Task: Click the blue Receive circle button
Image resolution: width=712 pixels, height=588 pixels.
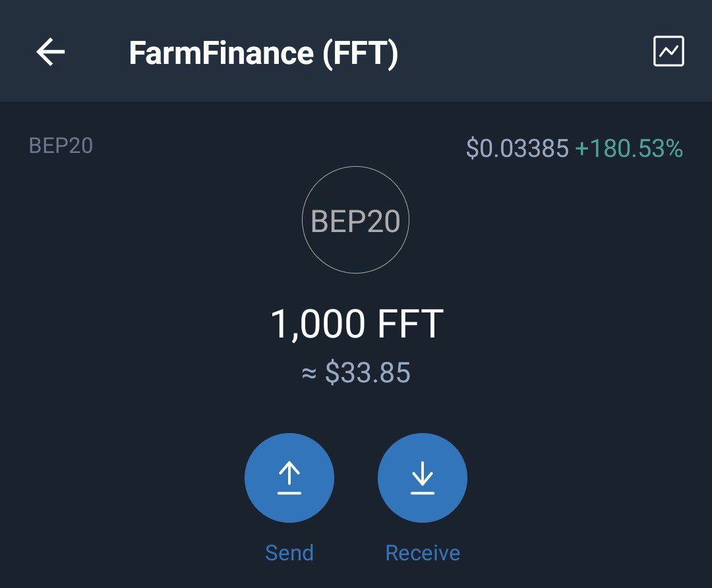Action: click(x=423, y=478)
